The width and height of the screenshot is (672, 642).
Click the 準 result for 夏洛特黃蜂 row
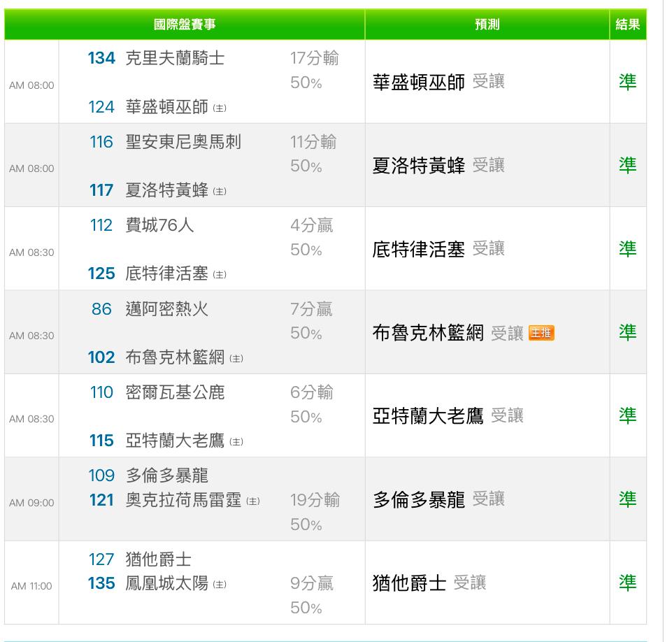pos(628,166)
